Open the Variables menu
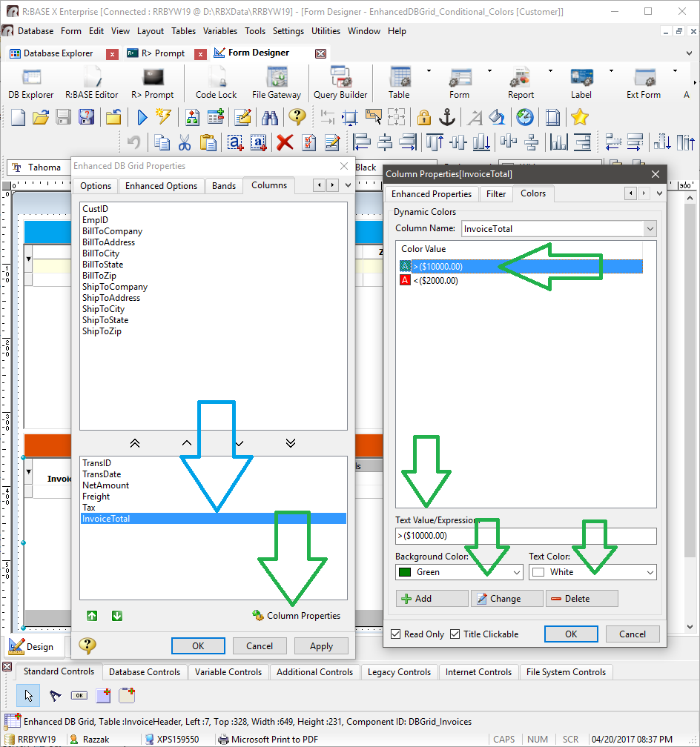 point(220,31)
